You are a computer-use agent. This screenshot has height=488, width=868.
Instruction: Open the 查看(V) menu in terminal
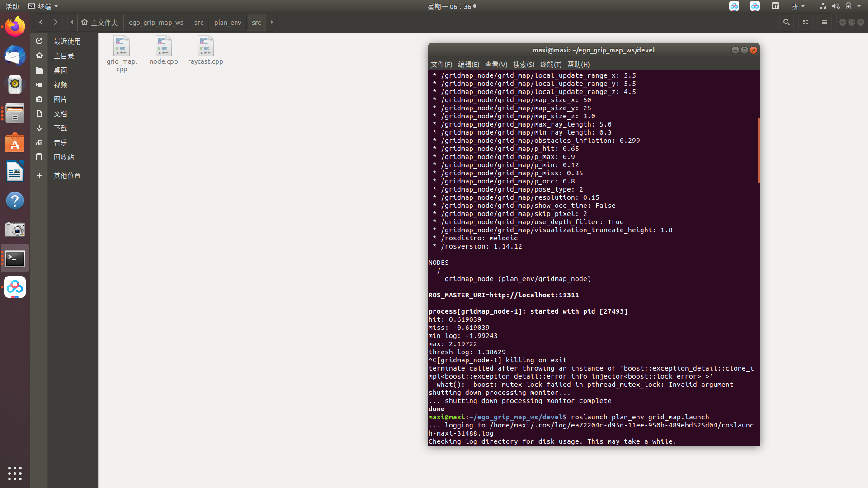click(x=495, y=64)
